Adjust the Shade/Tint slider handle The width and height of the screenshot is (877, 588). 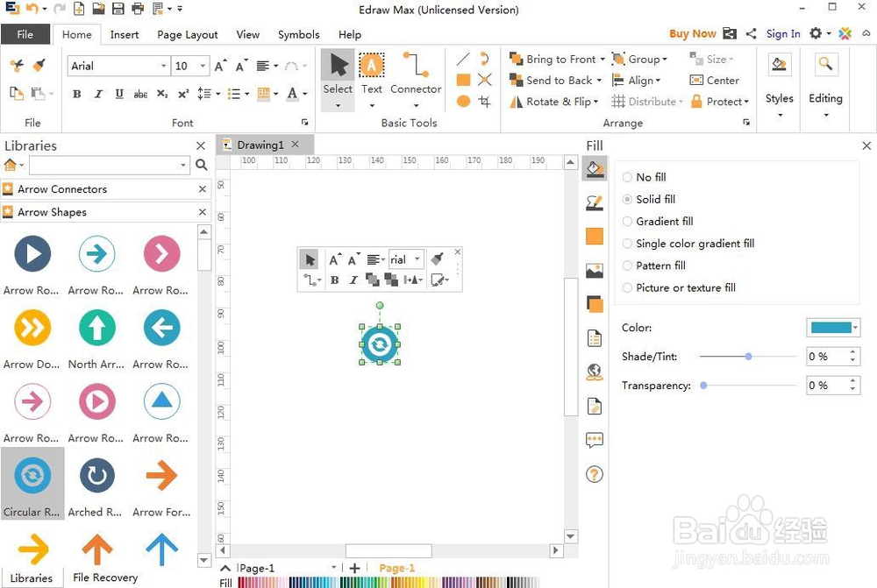748,357
